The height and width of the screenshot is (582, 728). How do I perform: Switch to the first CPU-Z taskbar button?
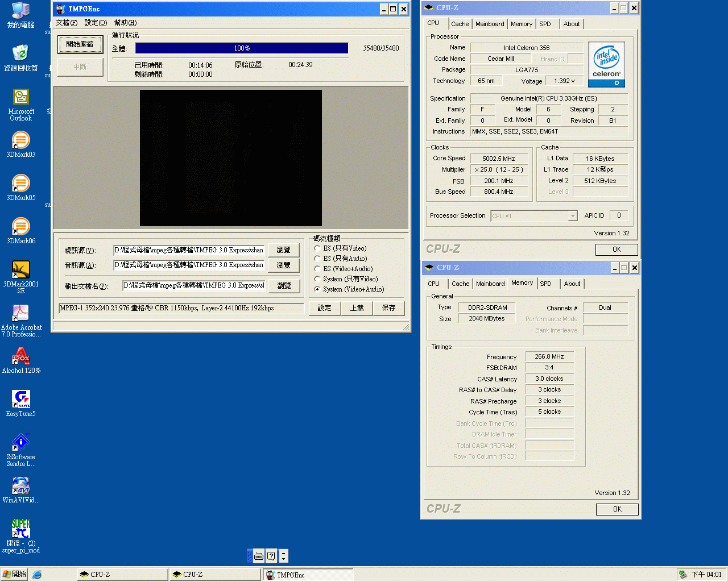[x=123, y=575]
